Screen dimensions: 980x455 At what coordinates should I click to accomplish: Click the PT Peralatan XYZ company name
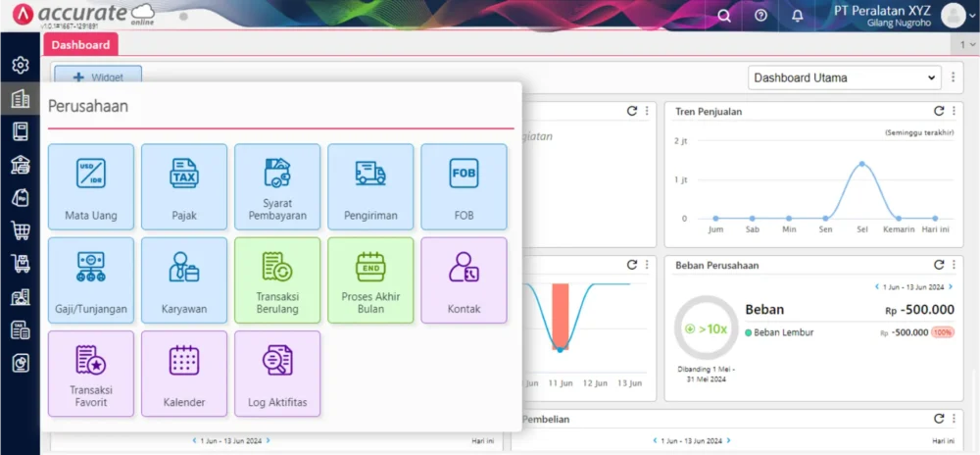pos(883,11)
